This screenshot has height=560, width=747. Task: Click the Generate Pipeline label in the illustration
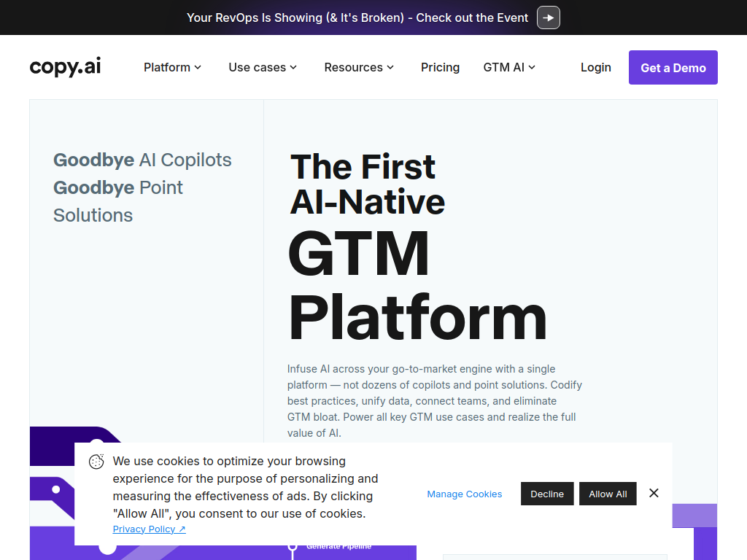pyautogui.click(x=338, y=546)
